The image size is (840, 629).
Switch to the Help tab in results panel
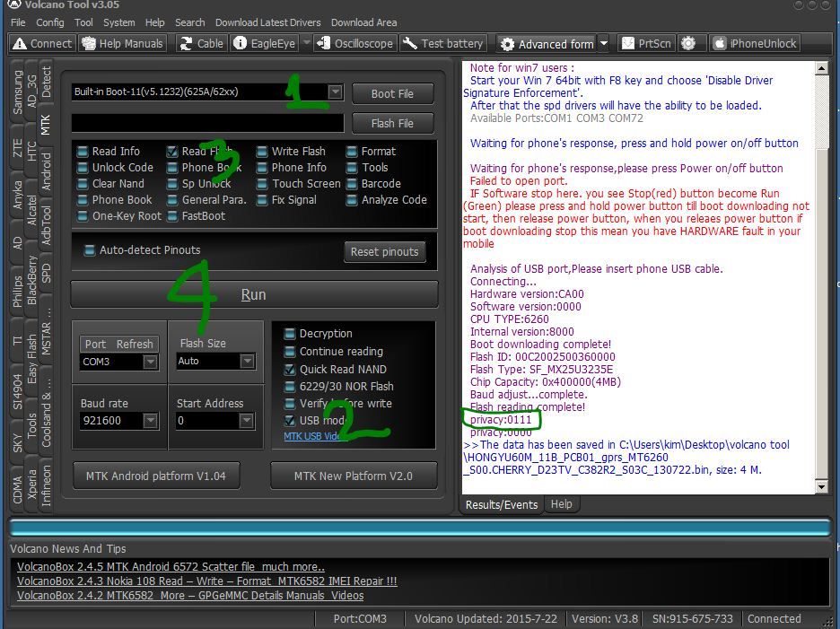pos(561,504)
